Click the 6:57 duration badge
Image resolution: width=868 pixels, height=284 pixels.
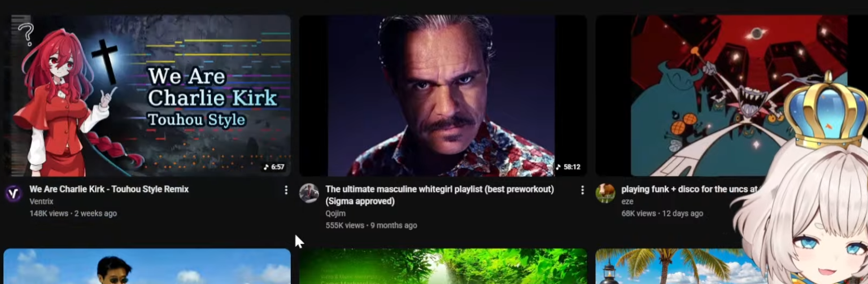click(x=274, y=167)
